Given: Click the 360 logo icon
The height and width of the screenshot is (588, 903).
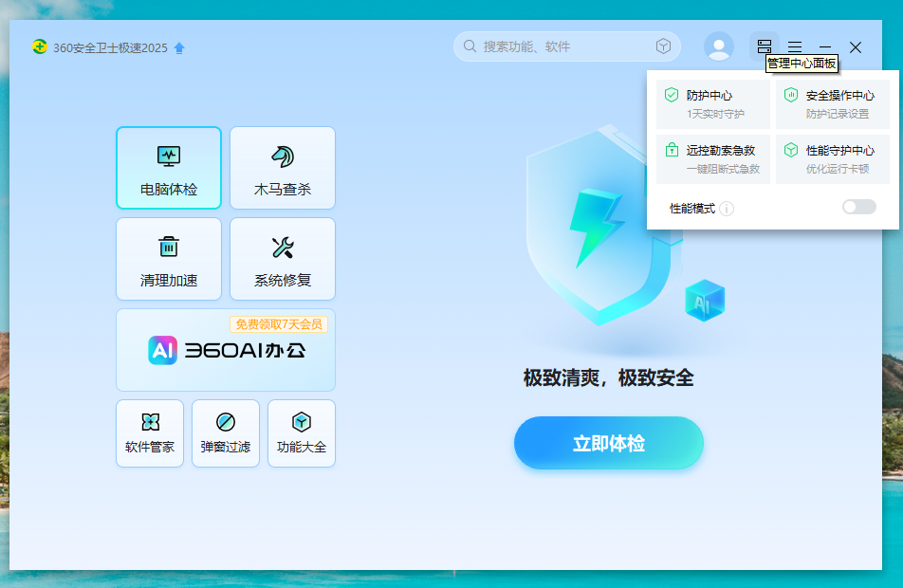Looking at the screenshot, I should click(x=40, y=46).
